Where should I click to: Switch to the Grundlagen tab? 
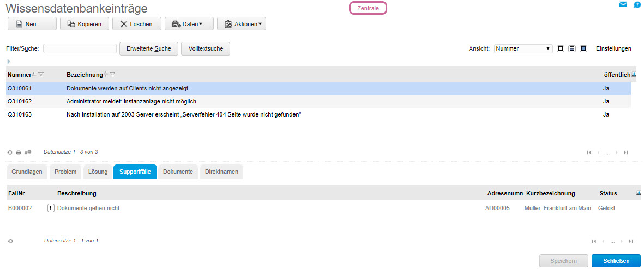point(27,172)
